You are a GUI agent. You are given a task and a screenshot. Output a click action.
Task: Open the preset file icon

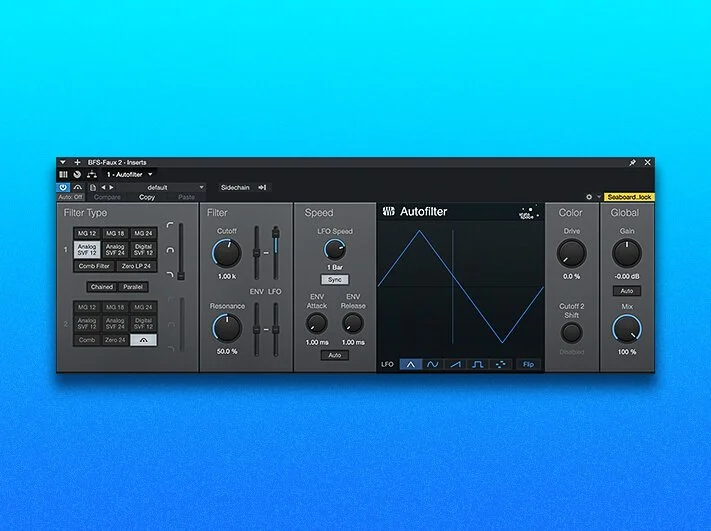click(x=93, y=187)
